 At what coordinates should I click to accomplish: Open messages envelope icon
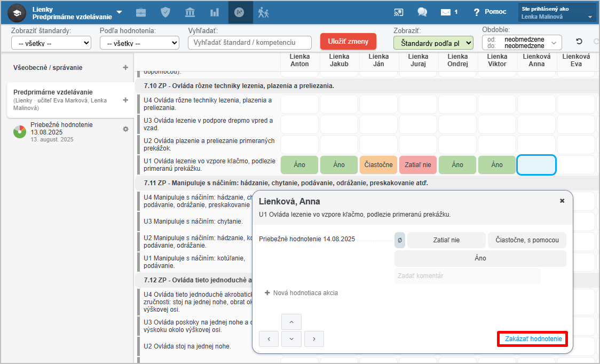pos(446,12)
